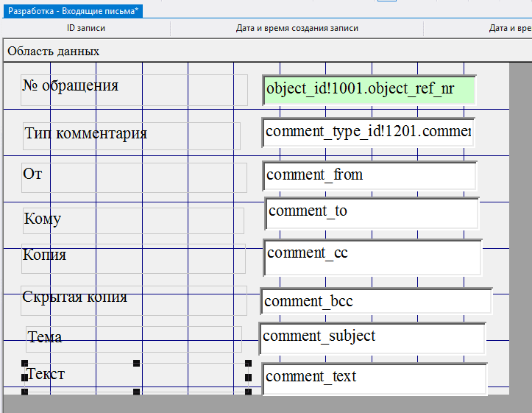Click the 'ID записи' column header

(86, 29)
